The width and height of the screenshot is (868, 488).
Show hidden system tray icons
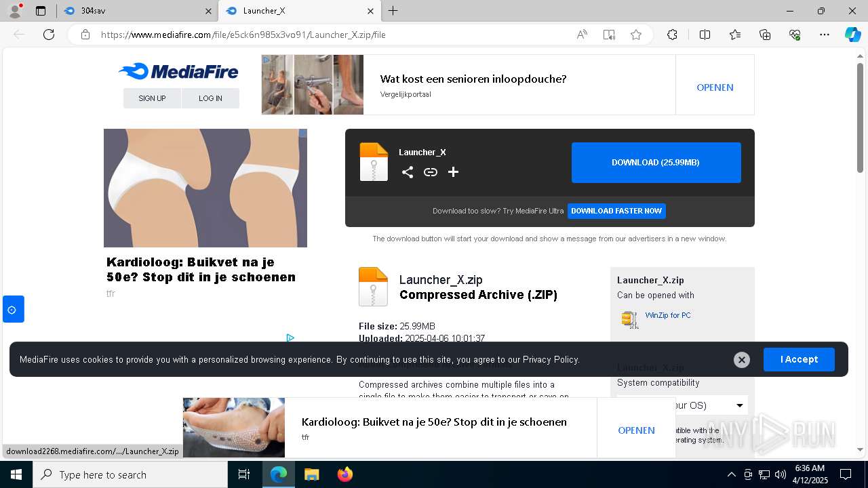click(x=731, y=474)
